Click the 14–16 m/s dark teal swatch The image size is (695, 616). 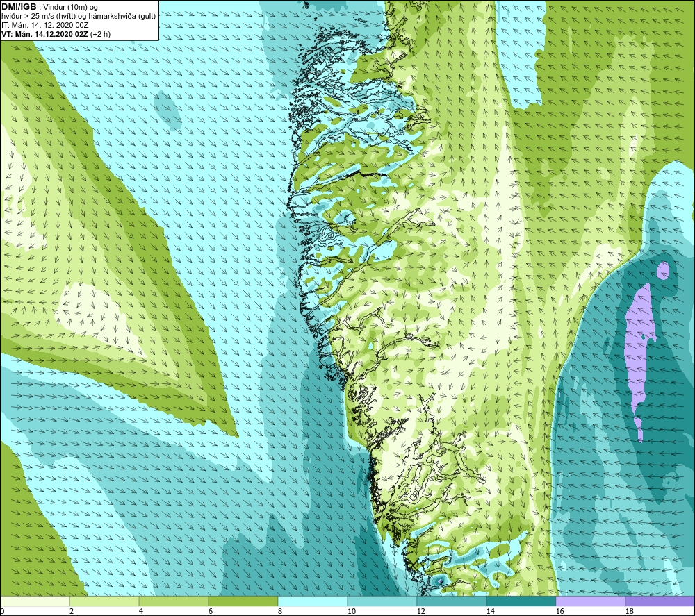pos(521,601)
